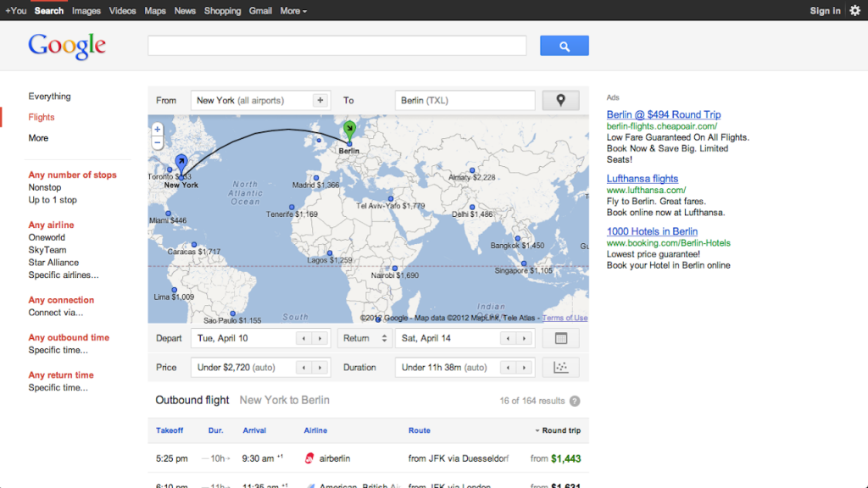868x488 pixels.
Task: Open the settings gear at top right
Action: point(854,10)
